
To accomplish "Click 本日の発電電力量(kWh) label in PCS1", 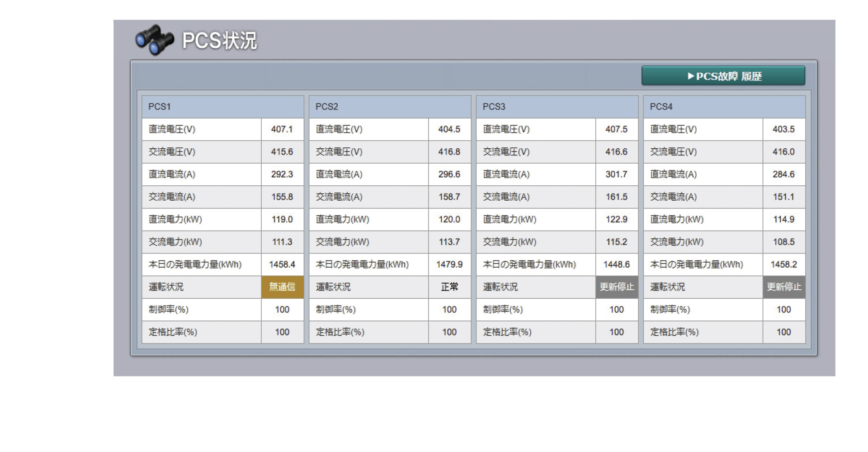I will click(195, 265).
